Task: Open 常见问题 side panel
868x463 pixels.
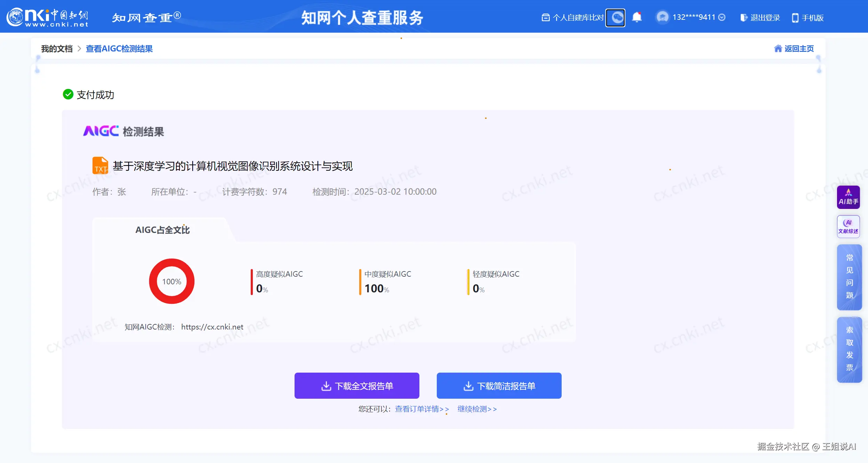Action: (849, 277)
